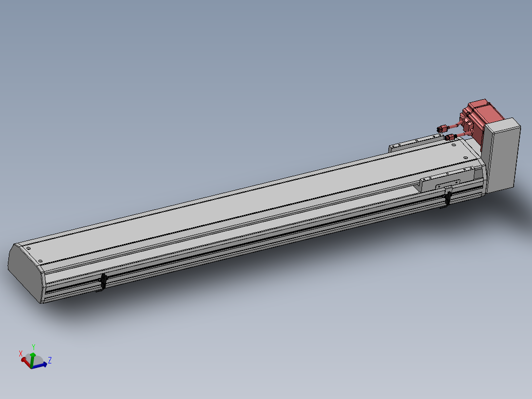Select the upper red cable connector plug

[442, 129]
